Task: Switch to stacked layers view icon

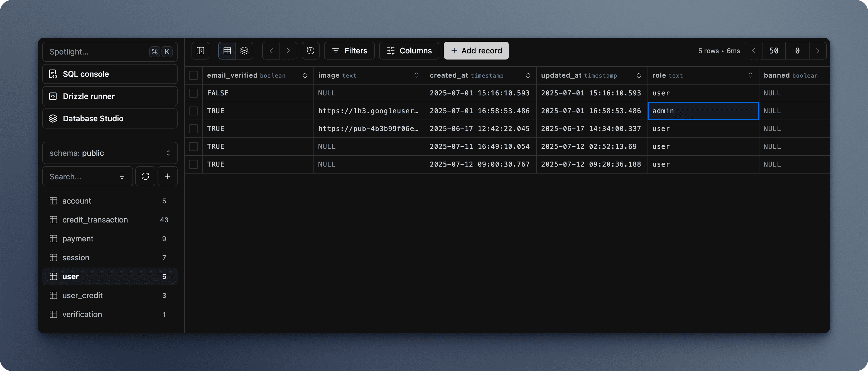Action: (244, 51)
